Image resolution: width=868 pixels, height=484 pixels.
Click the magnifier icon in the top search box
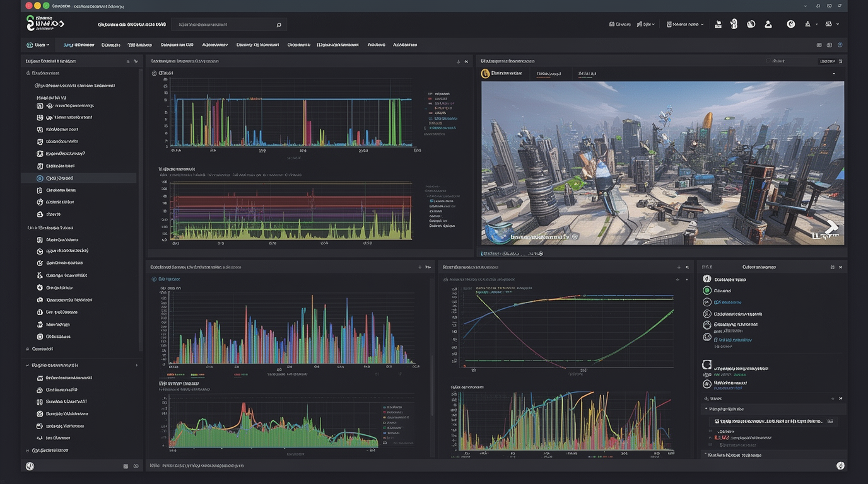[279, 25]
